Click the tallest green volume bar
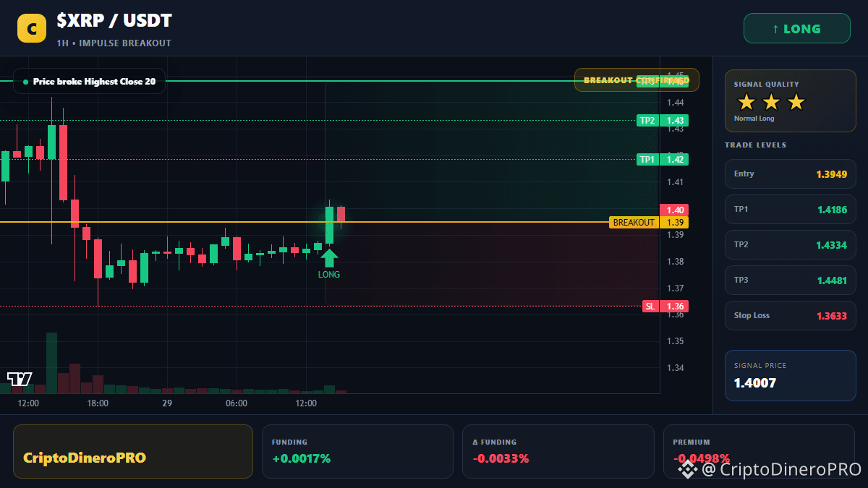This screenshot has height=488, width=868. point(51,363)
